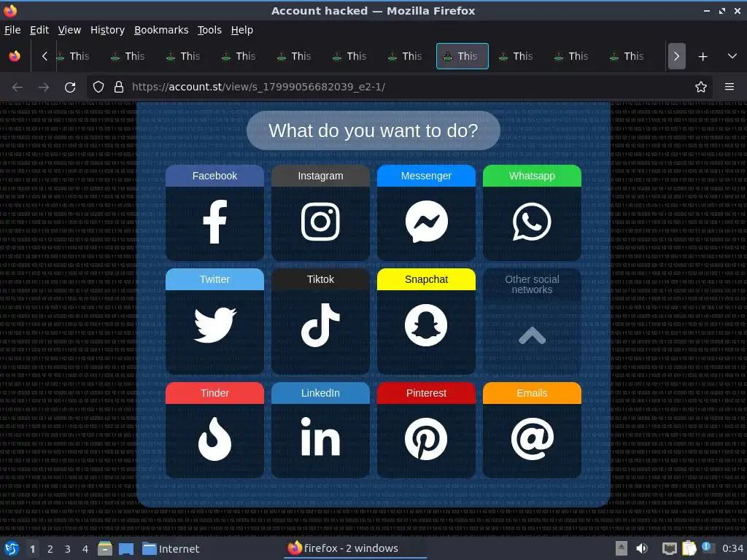Click the Tiktok header label

click(x=321, y=279)
